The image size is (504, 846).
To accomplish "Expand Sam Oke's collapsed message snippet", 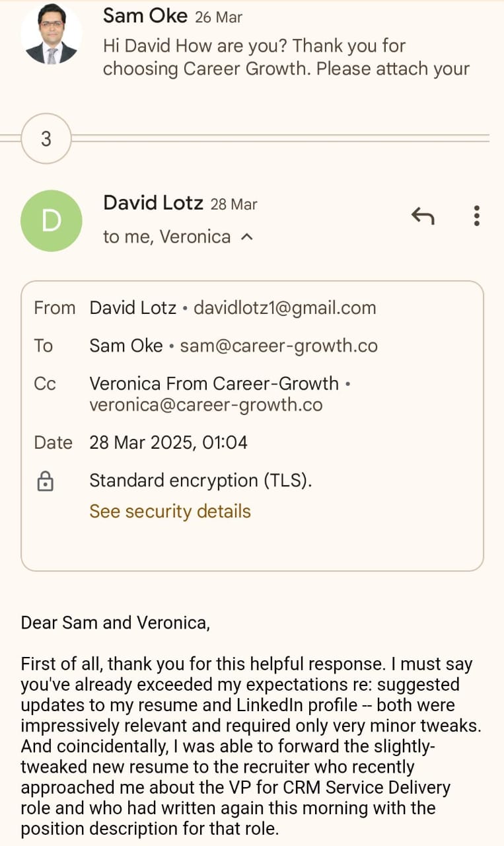I will tap(286, 58).
